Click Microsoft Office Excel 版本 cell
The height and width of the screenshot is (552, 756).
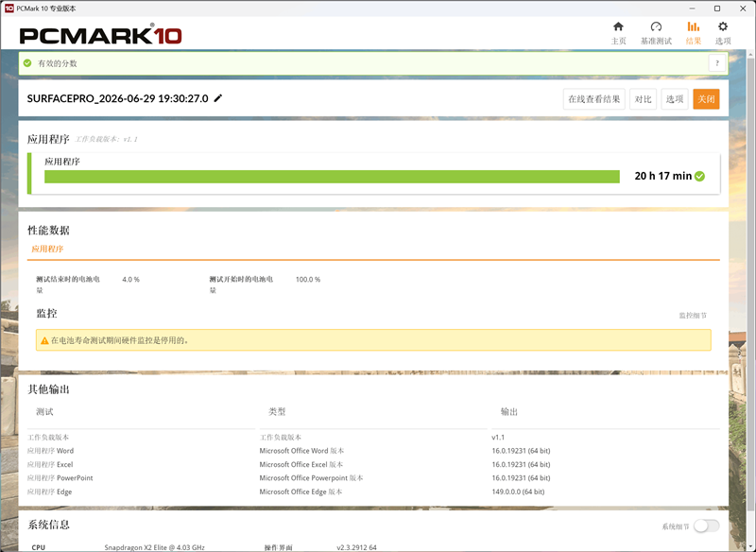pyautogui.click(x=301, y=464)
